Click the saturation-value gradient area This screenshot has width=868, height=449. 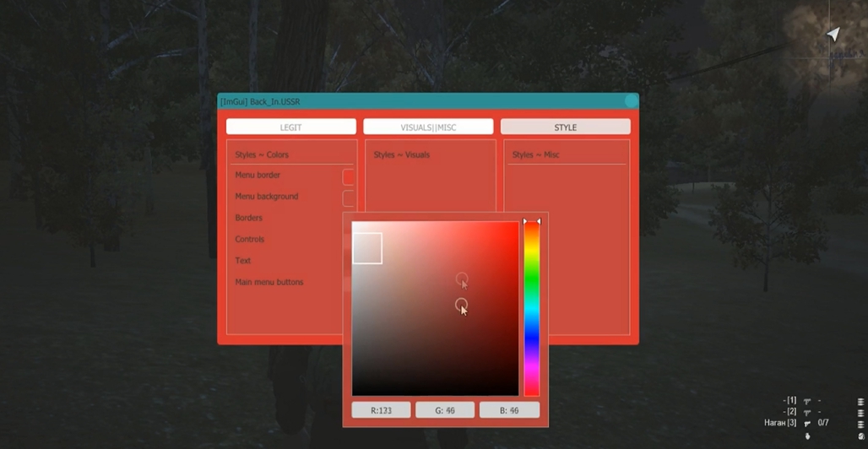[x=435, y=308]
